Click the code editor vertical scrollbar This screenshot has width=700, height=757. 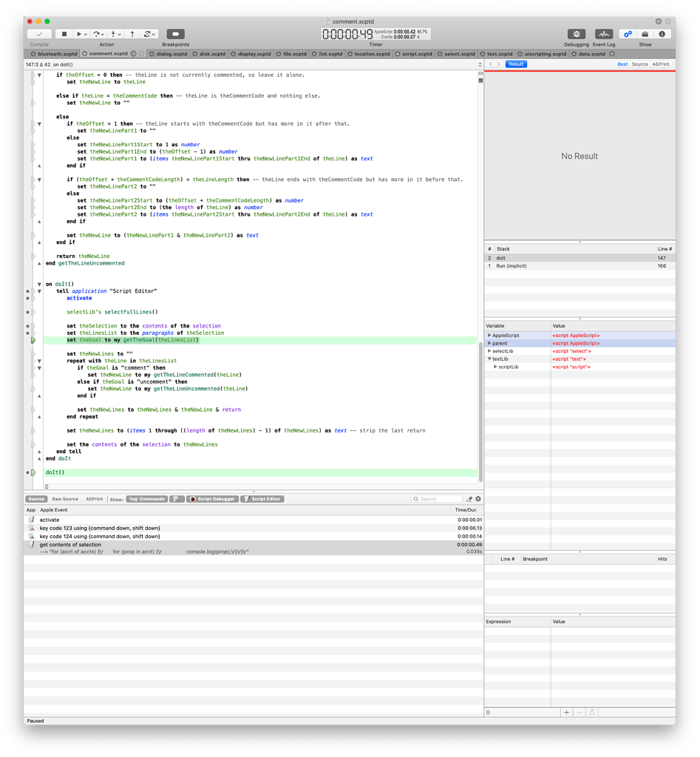pyautogui.click(x=480, y=412)
